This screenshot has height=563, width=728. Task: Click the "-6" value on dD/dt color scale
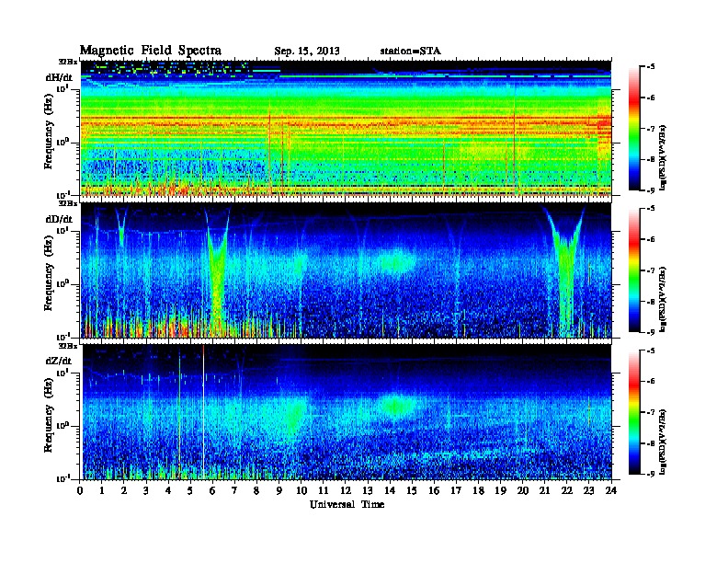(651, 239)
